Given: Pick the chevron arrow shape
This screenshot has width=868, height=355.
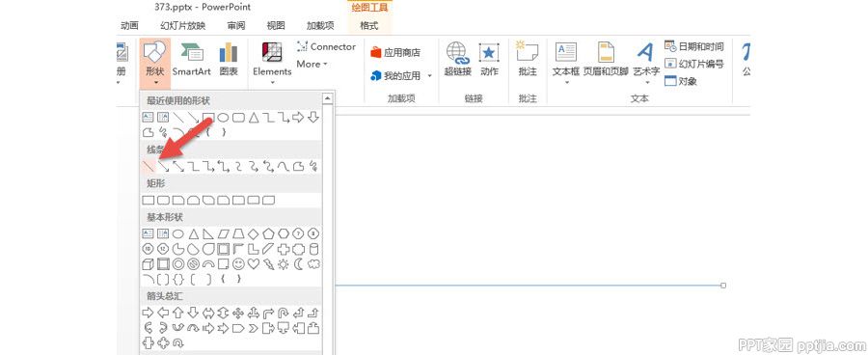Looking at the screenshot, I should 254,328.
